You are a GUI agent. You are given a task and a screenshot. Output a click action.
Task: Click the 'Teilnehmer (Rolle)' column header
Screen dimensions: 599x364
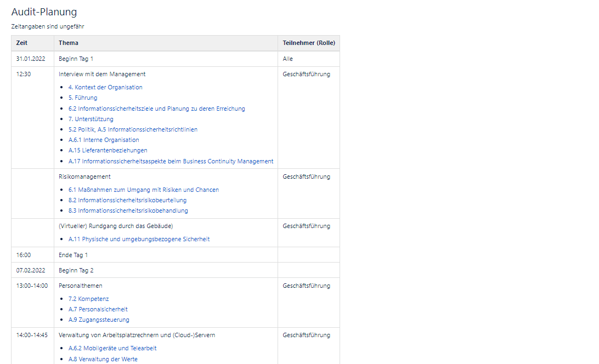(308, 43)
